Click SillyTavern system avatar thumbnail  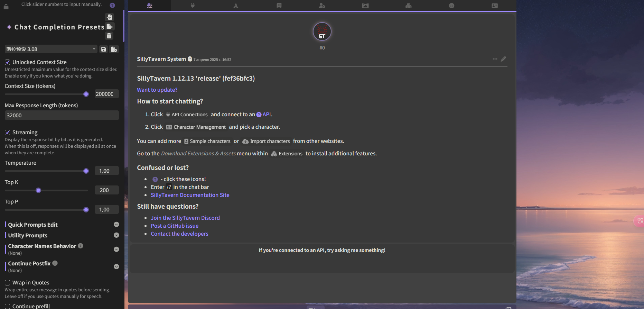click(322, 32)
